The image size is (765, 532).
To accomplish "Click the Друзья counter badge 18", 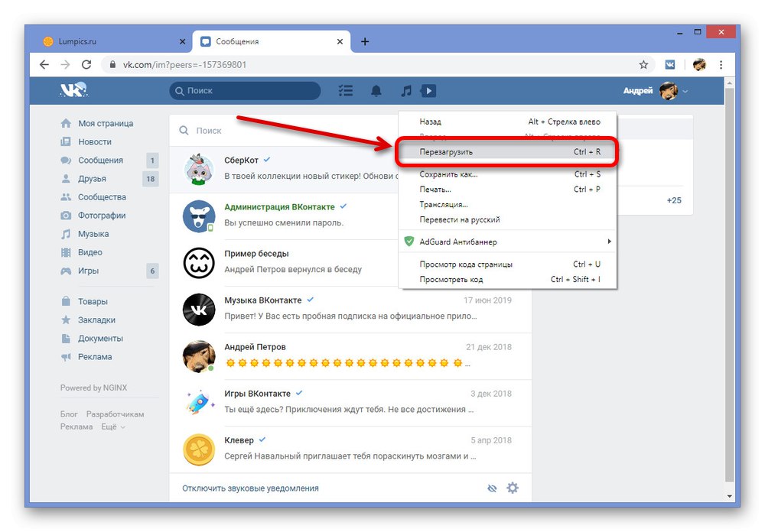I will (x=150, y=179).
